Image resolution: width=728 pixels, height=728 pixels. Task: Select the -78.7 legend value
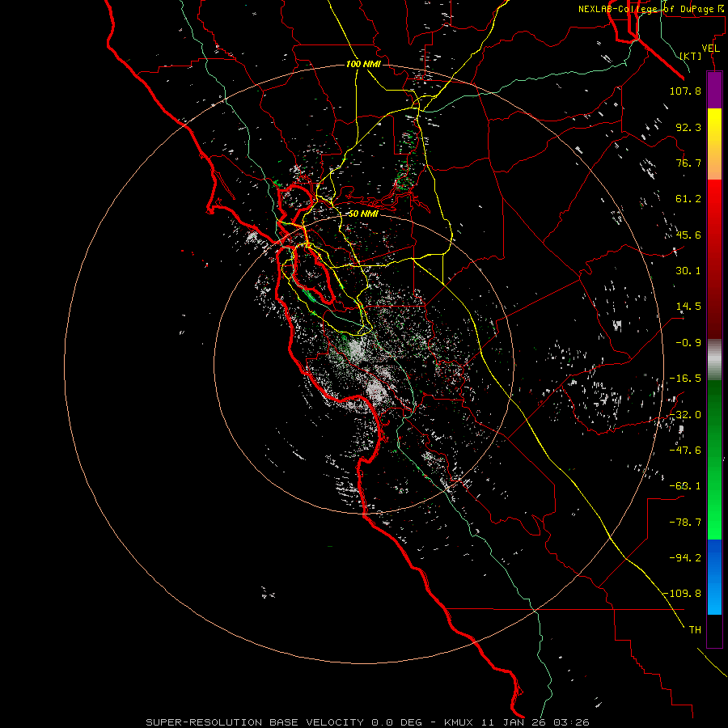click(x=685, y=523)
